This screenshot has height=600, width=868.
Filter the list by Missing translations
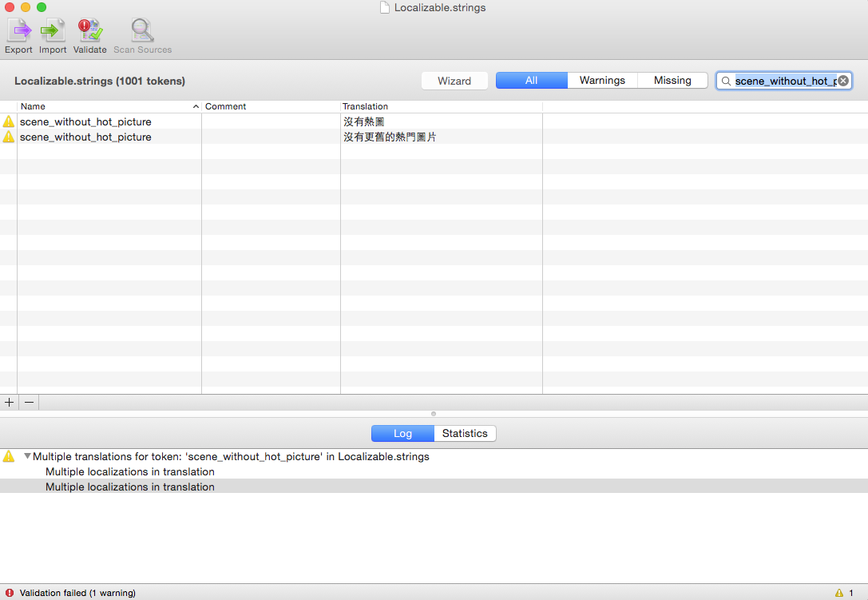pos(672,81)
